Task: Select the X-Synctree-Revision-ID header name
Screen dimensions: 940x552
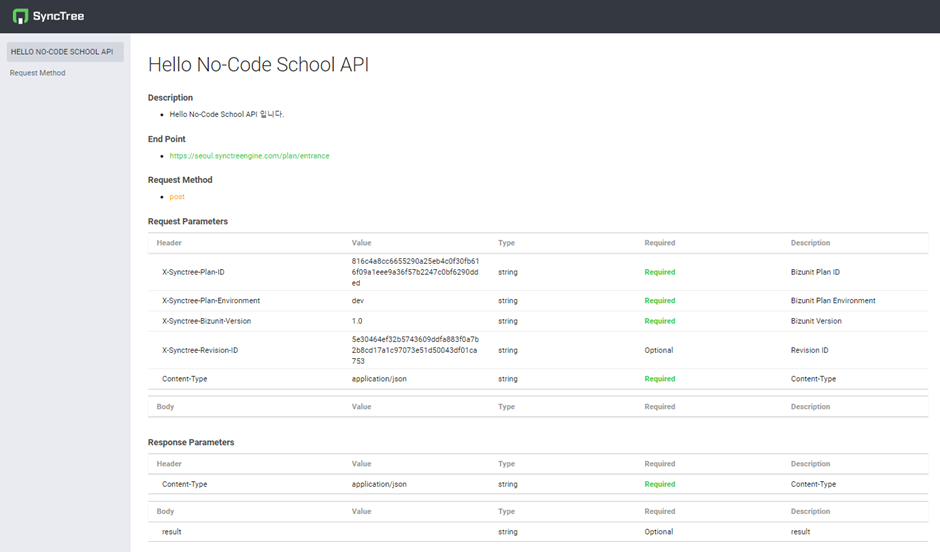Action: click(x=200, y=350)
